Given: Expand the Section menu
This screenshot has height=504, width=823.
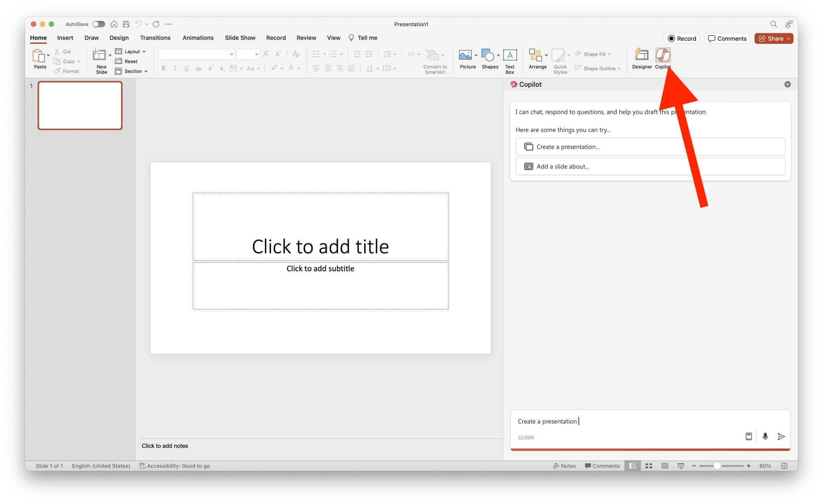Looking at the screenshot, I should click(x=131, y=71).
